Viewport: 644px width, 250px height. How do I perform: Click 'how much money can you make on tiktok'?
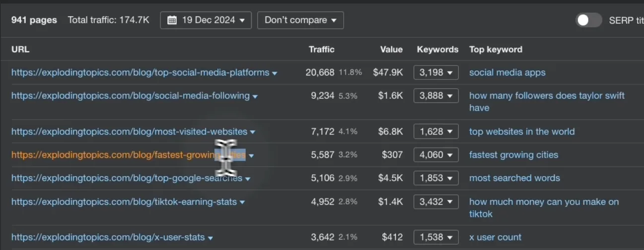[544, 208]
